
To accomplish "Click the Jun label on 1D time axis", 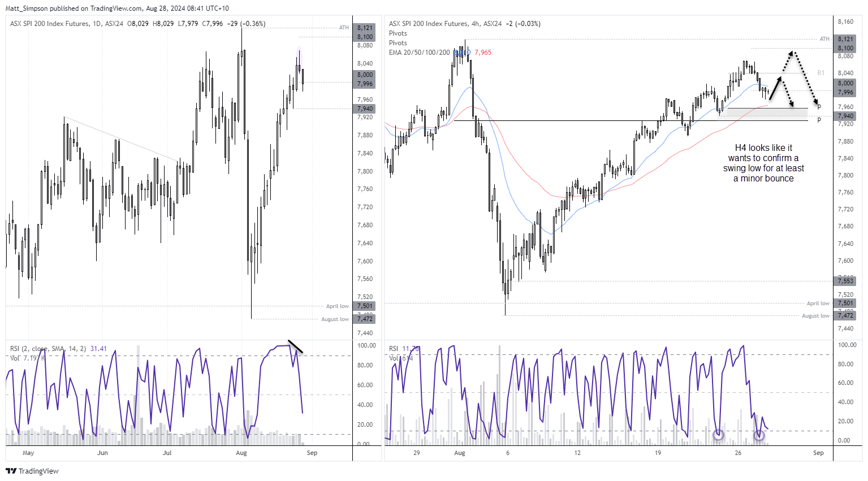I will point(102,453).
